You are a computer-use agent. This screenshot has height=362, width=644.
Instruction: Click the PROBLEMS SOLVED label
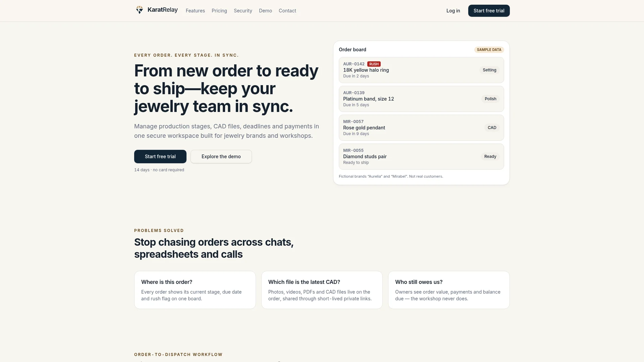click(x=159, y=231)
